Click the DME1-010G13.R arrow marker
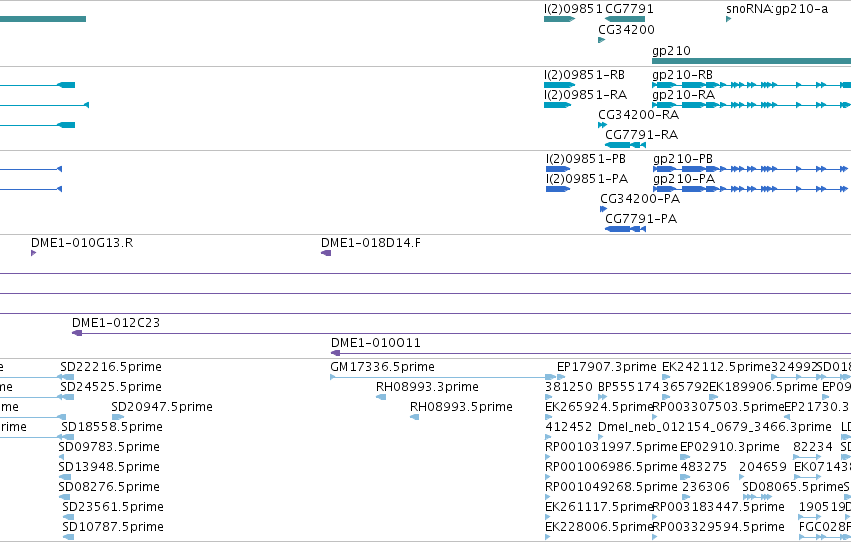The width and height of the screenshot is (851, 542). coord(34,253)
